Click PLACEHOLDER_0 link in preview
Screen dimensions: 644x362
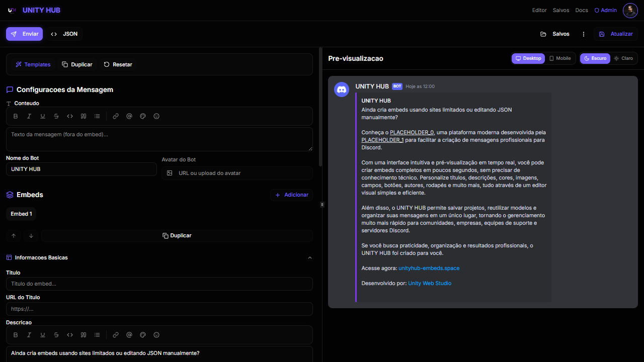[x=412, y=132]
